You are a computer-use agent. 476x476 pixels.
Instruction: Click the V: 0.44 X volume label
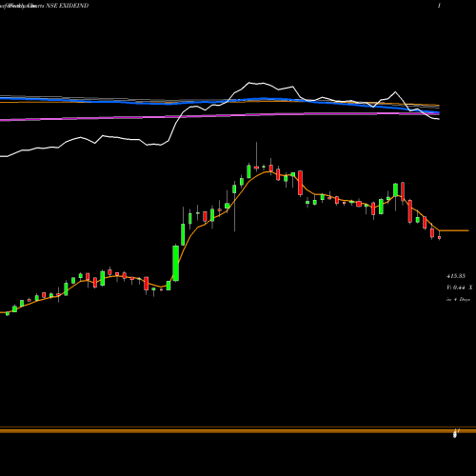[x=459, y=288]
